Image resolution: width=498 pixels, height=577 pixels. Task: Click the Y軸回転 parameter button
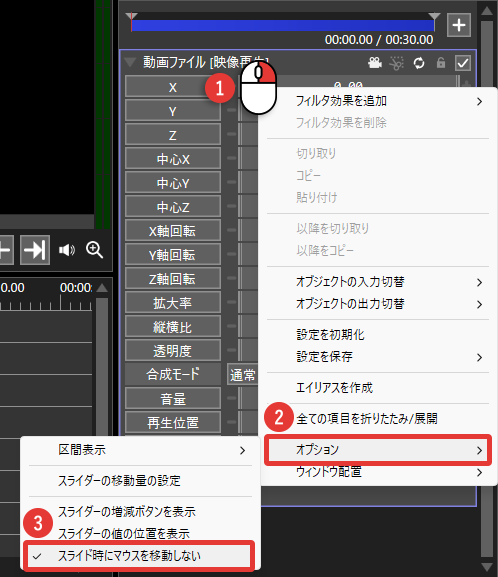(x=173, y=254)
